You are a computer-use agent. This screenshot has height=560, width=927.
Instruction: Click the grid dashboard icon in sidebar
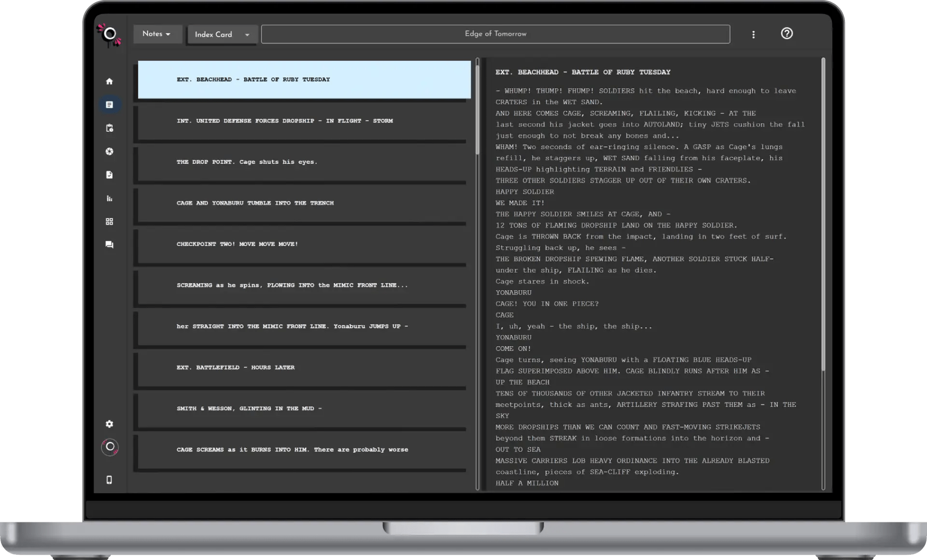[x=110, y=222]
